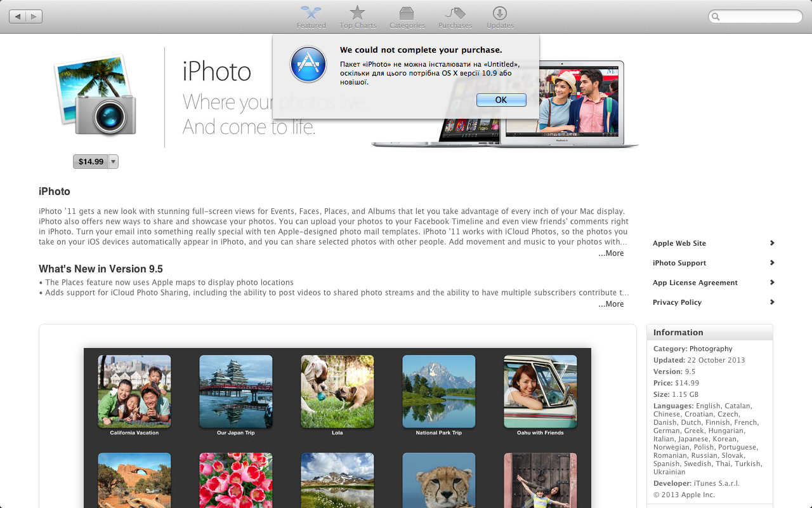Expand the dropdown arrow beside $14.99
Image resolution: width=812 pixels, height=508 pixels.
pyautogui.click(x=114, y=162)
